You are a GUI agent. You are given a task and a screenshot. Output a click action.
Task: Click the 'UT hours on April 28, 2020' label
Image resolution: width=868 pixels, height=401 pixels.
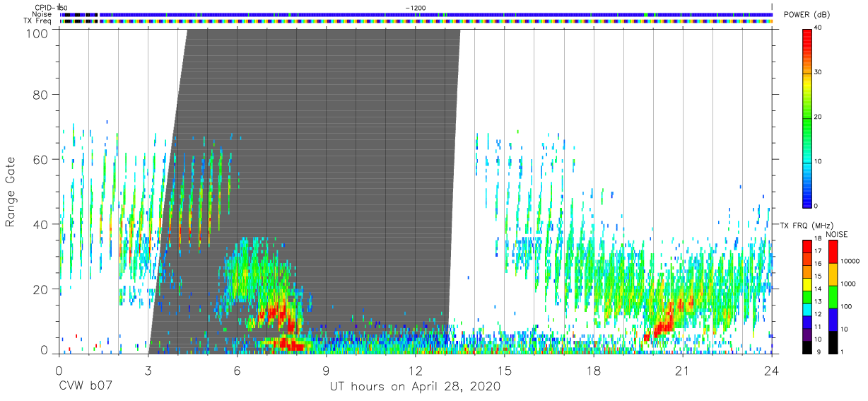415,387
